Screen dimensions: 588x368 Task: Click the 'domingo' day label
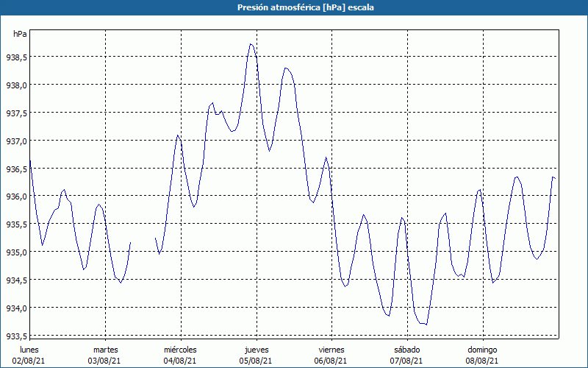coord(482,350)
